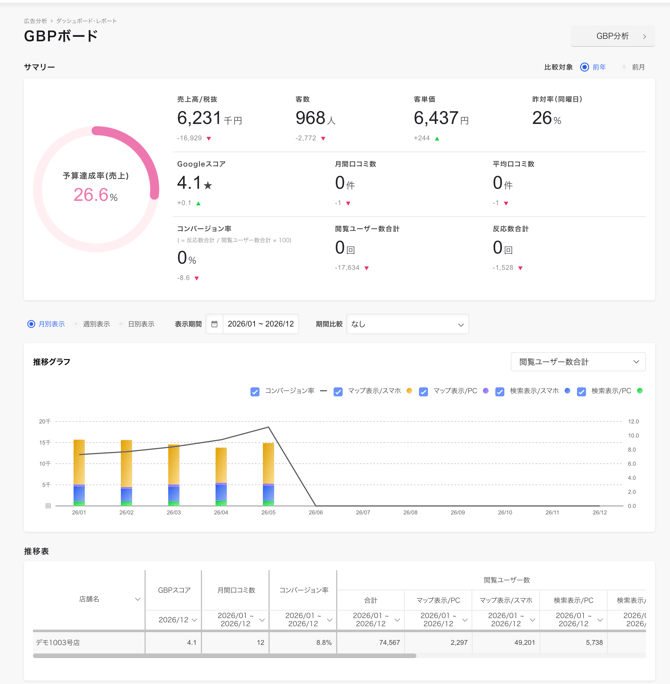Click the 26/05 stacked bar in graph
This screenshot has height=684, width=670.
268,475
